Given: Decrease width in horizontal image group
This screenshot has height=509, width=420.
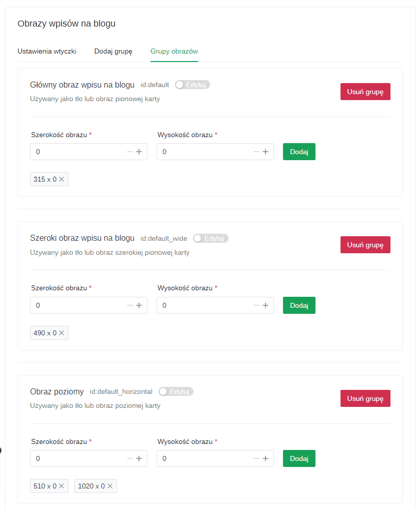Looking at the screenshot, I should click(130, 458).
